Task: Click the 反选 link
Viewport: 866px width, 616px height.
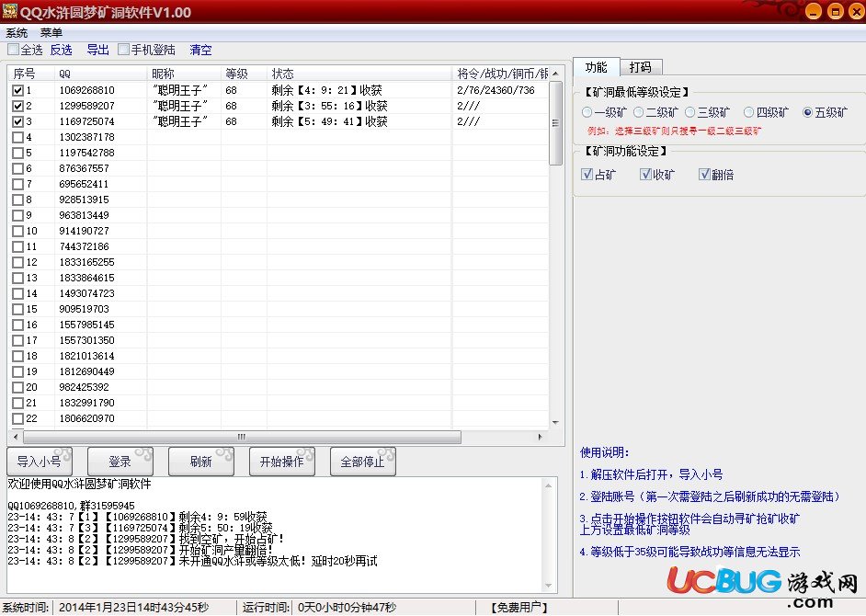Action: point(61,51)
